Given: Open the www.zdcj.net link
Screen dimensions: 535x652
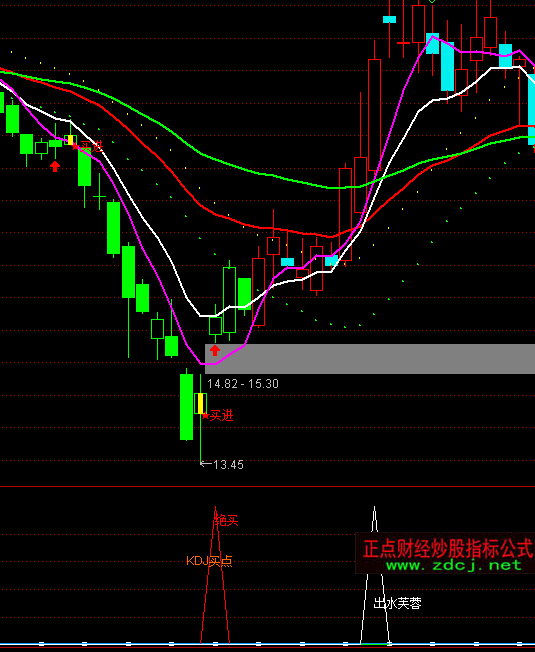Looking at the screenshot, I should [x=454, y=565].
